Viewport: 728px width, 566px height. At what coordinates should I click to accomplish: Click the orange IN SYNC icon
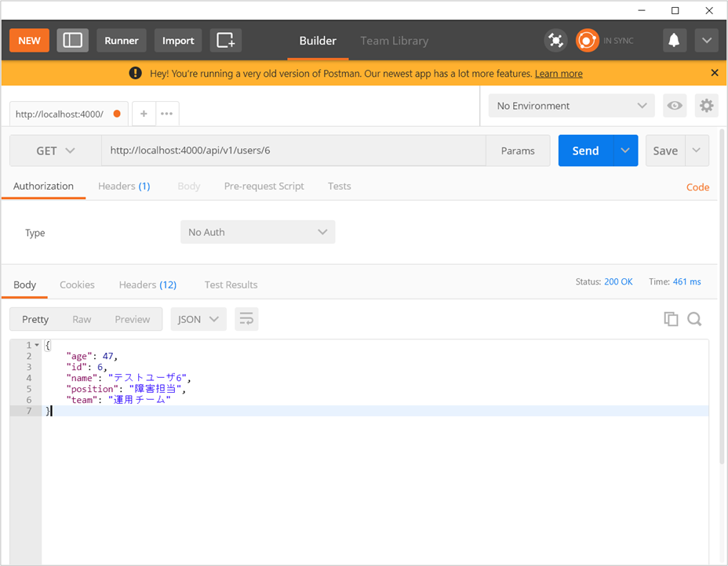[587, 40]
